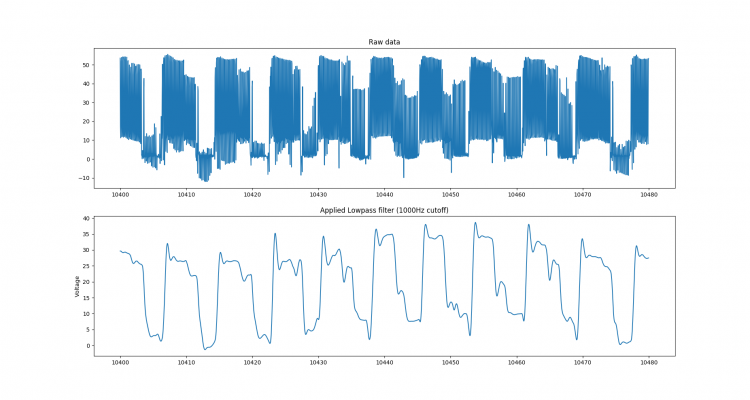Click the 10480 tick on the Raw data x-axis
The image size is (750, 400).
(649, 195)
